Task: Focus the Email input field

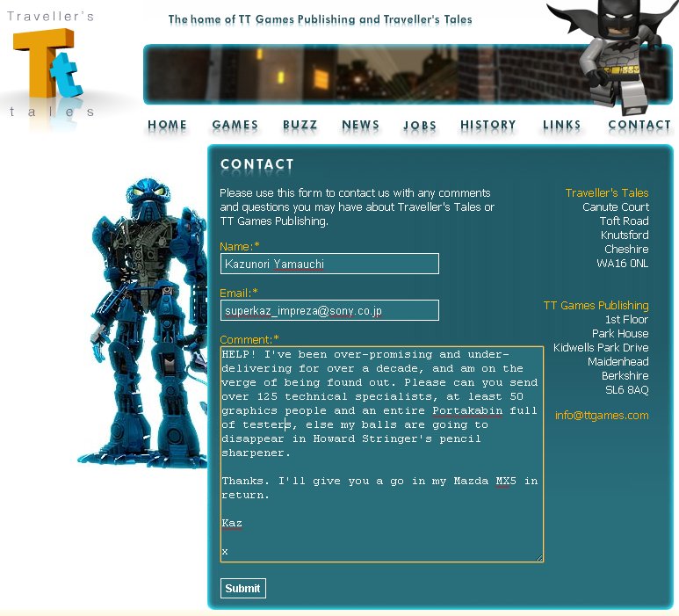Action: tap(329, 310)
